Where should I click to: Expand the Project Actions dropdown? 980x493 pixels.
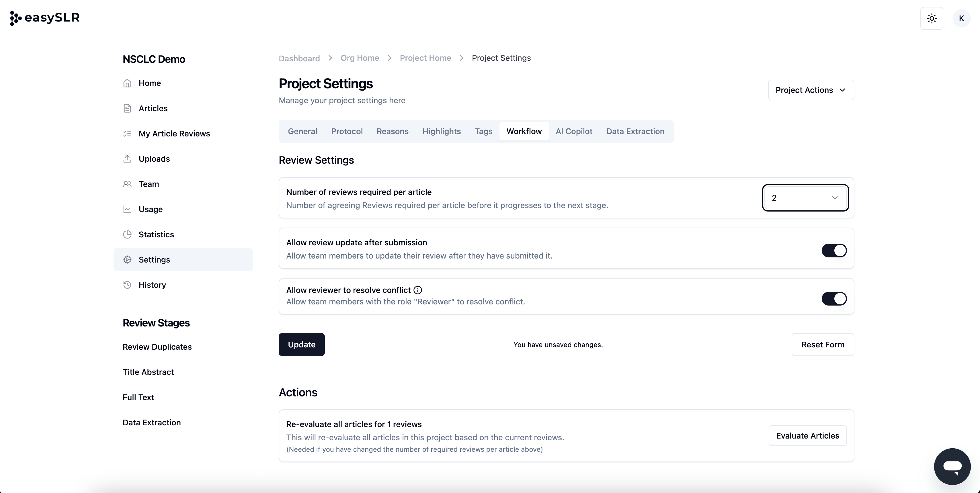(x=811, y=90)
